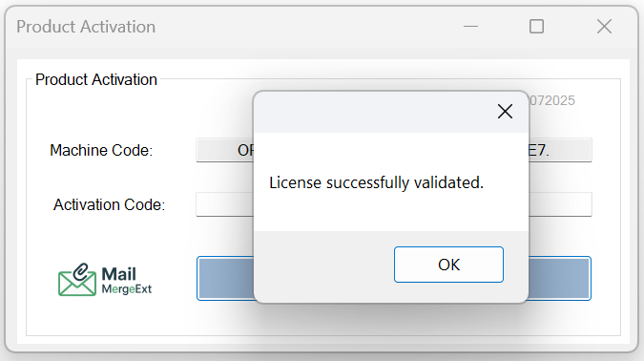
Task: Click the bold "Mail" logo text
Action: 118,274
